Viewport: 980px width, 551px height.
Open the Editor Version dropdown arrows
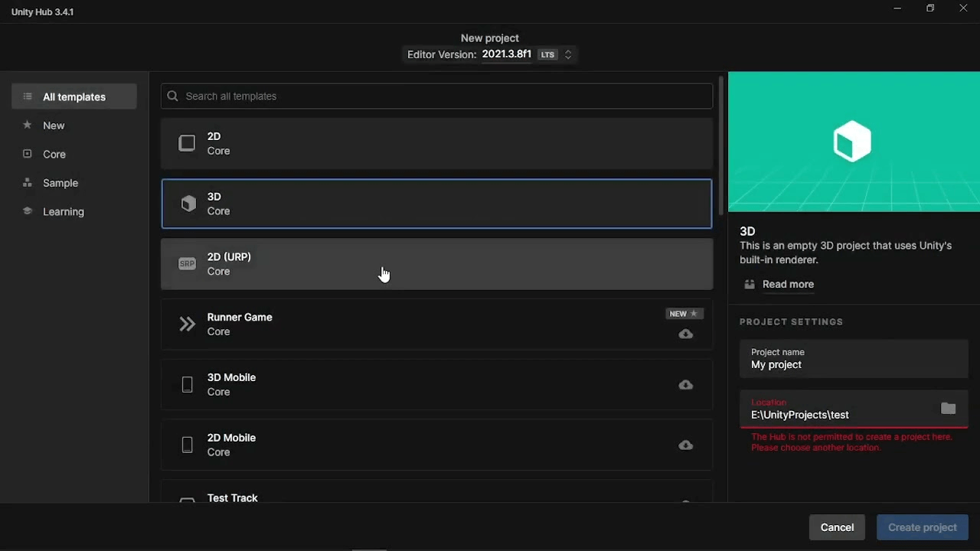click(x=568, y=55)
